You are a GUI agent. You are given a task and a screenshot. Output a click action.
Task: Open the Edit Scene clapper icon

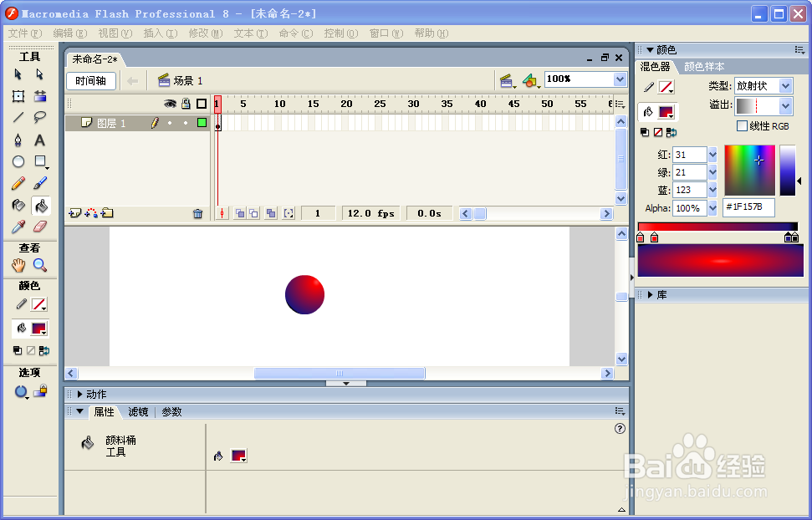(507, 81)
